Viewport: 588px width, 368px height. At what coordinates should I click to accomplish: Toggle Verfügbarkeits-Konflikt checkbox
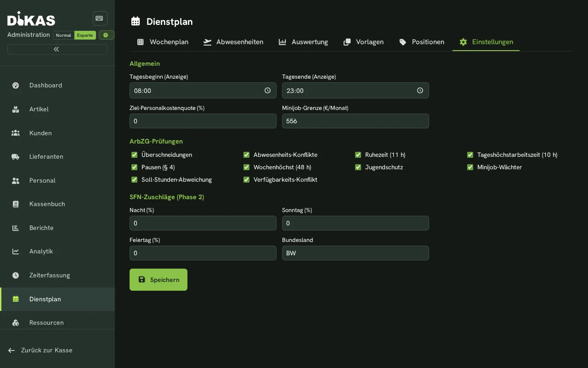click(247, 179)
